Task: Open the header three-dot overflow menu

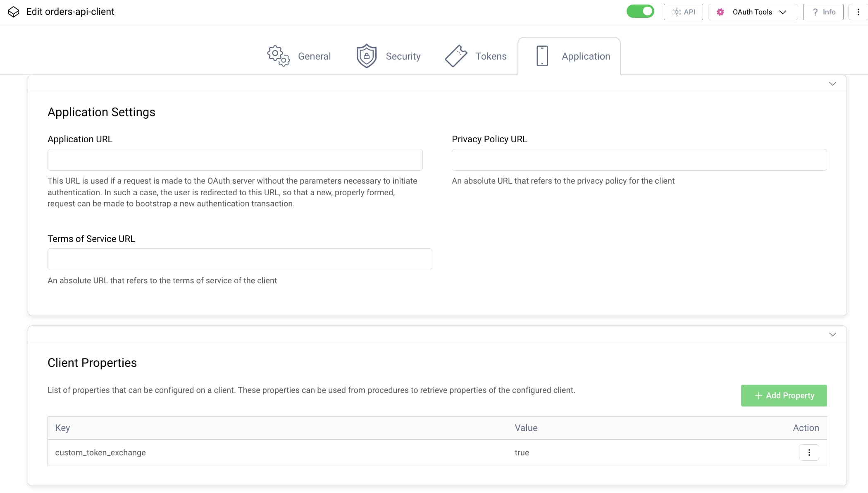Action: click(x=858, y=12)
